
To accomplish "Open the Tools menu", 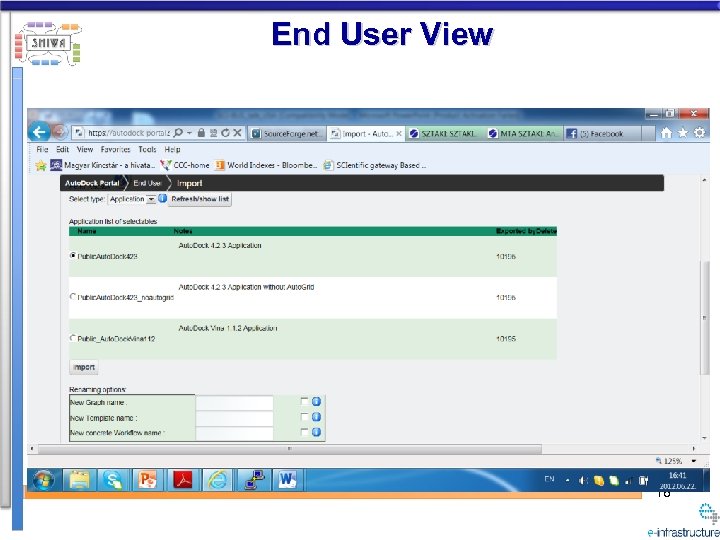I will 147,149.
